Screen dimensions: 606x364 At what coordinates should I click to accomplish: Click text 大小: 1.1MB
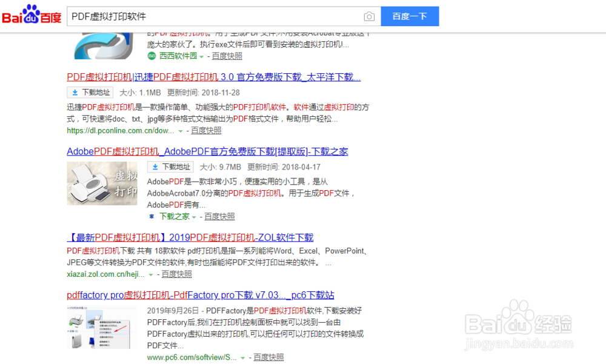[140, 93]
